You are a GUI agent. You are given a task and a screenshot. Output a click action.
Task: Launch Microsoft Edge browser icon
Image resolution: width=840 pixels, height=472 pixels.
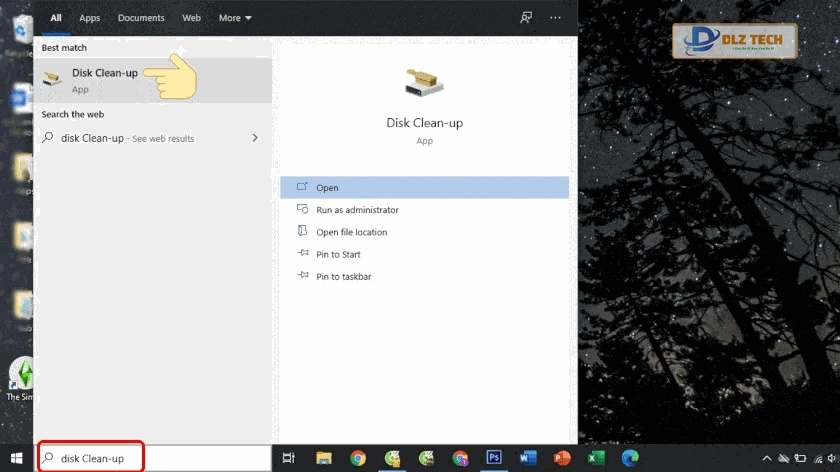coord(630,458)
